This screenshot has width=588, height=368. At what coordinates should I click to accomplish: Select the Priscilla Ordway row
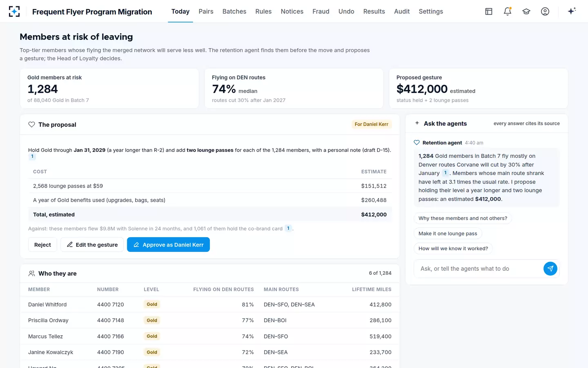point(210,321)
